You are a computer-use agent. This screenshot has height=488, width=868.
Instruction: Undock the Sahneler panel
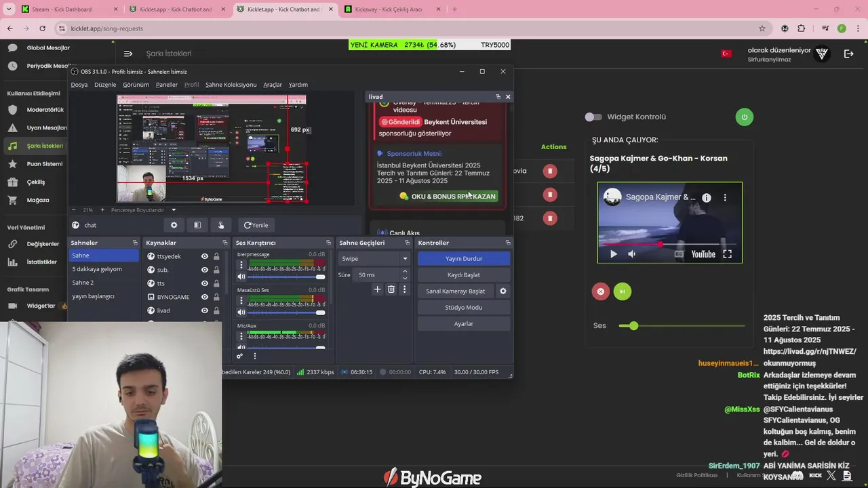click(x=135, y=243)
